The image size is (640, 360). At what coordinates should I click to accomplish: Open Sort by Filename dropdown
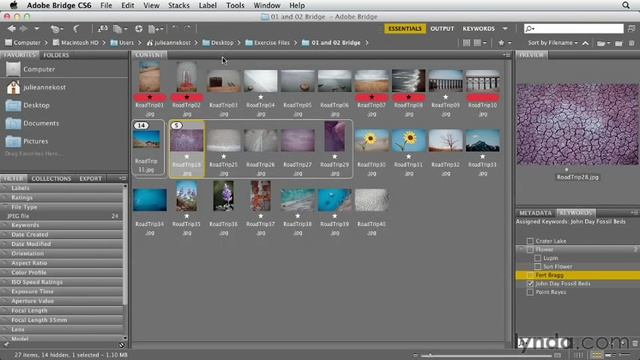tap(553, 42)
